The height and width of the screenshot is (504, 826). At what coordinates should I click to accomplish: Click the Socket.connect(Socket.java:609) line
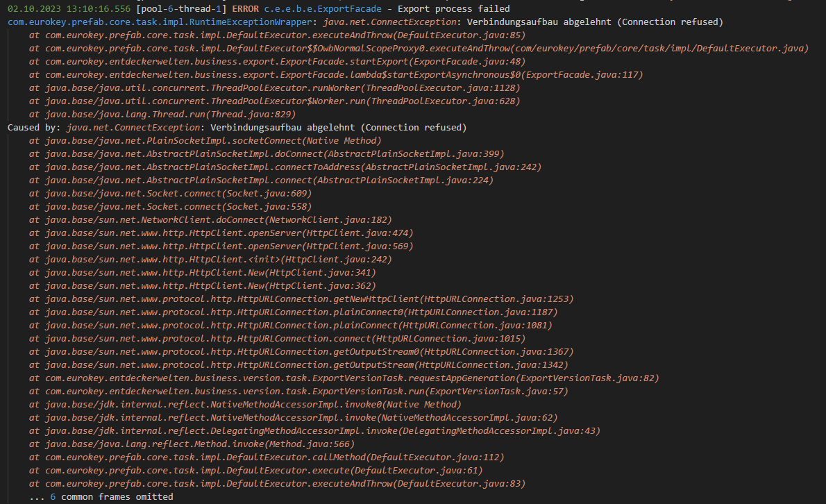click(x=170, y=193)
